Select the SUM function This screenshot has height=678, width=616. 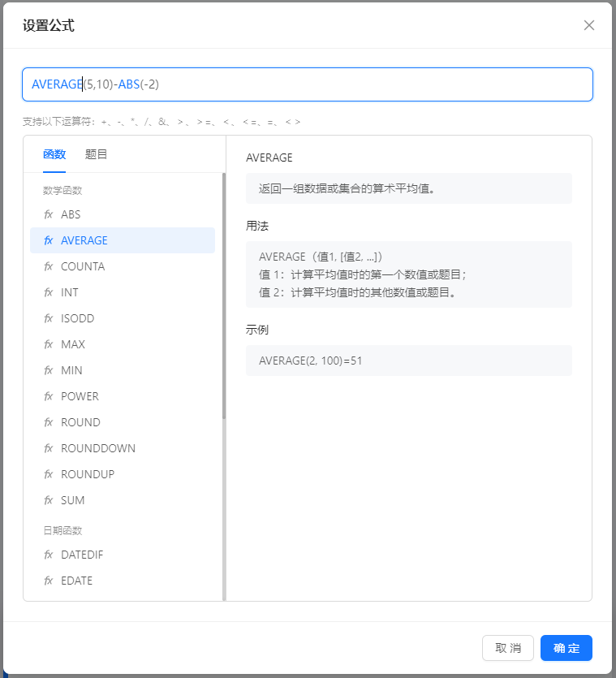[123, 500]
